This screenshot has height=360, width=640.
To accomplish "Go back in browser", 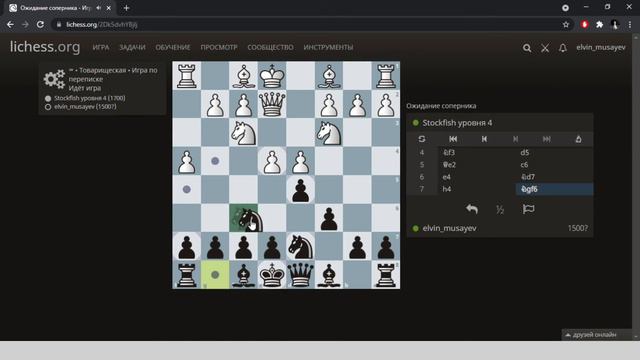I will click(10, 24).
